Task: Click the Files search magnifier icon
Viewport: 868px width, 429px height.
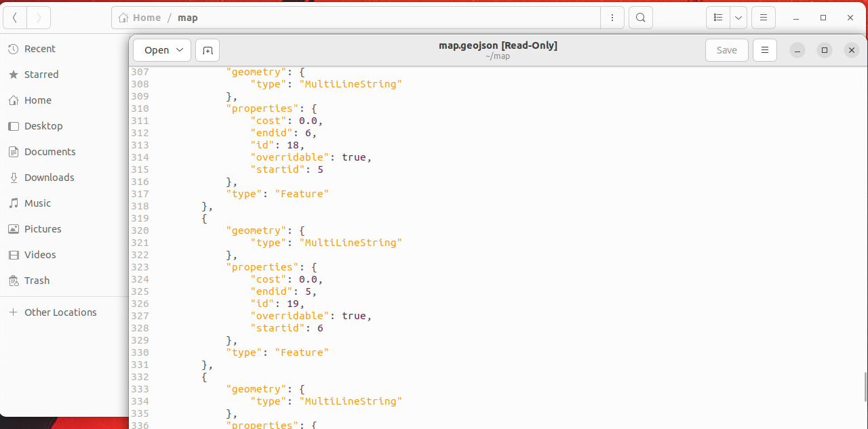Action: click(641, 18)
